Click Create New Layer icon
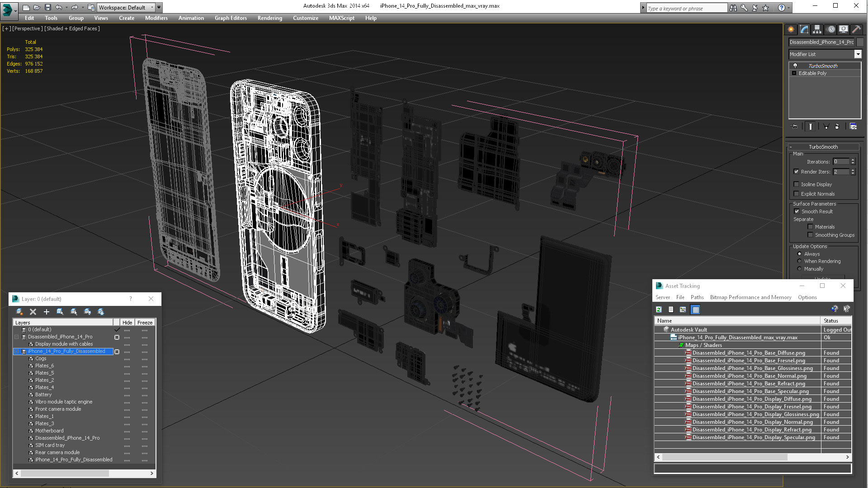 pyautogui.click(x=19, y=312)
